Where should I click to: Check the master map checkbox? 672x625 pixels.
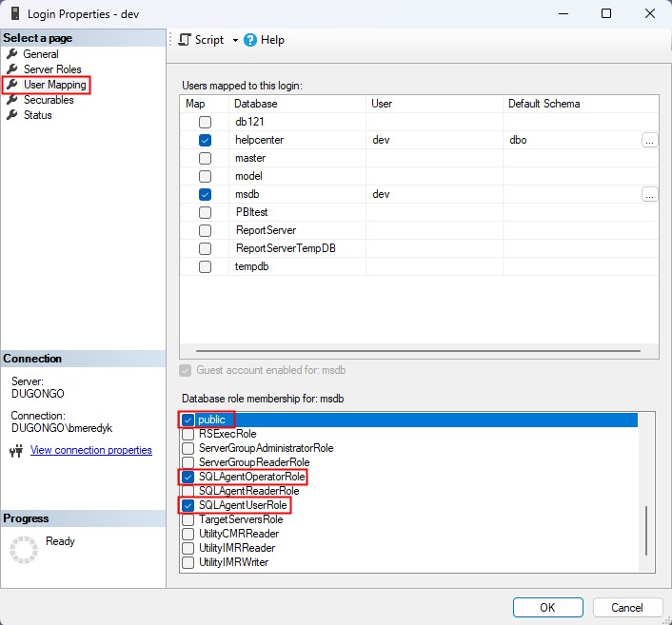point(205,158)
